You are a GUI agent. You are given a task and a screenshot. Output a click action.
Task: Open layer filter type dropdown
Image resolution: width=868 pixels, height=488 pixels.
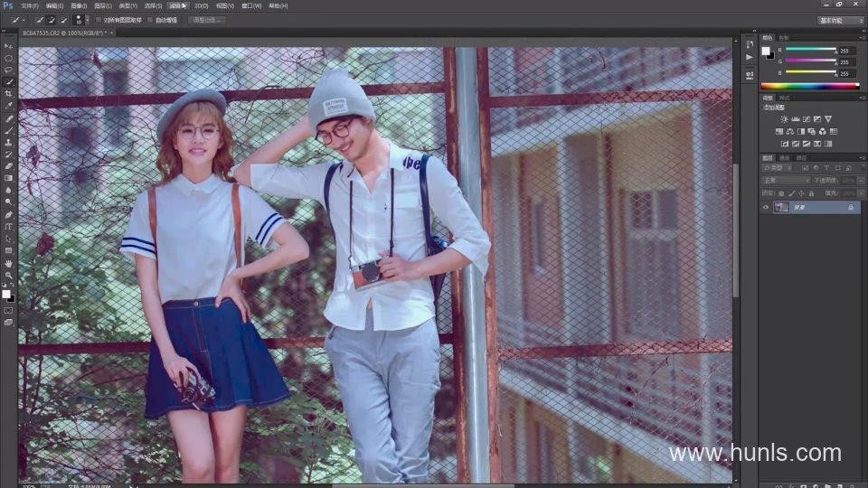click(x=778, y=168)
